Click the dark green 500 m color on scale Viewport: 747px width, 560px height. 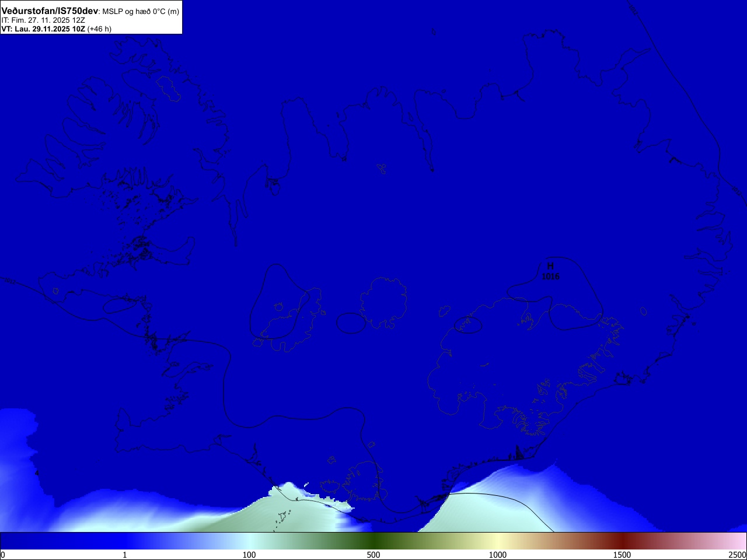(373, 541)
